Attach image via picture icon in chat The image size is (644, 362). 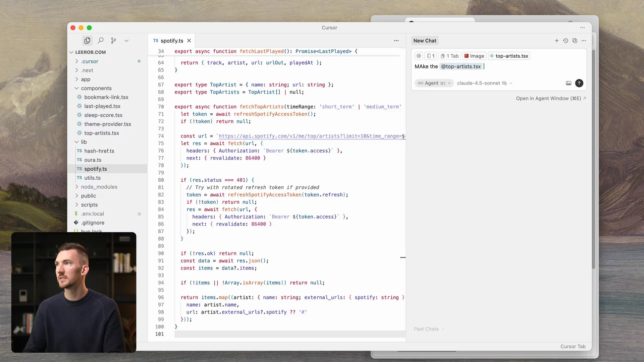[x=569, y=83]
